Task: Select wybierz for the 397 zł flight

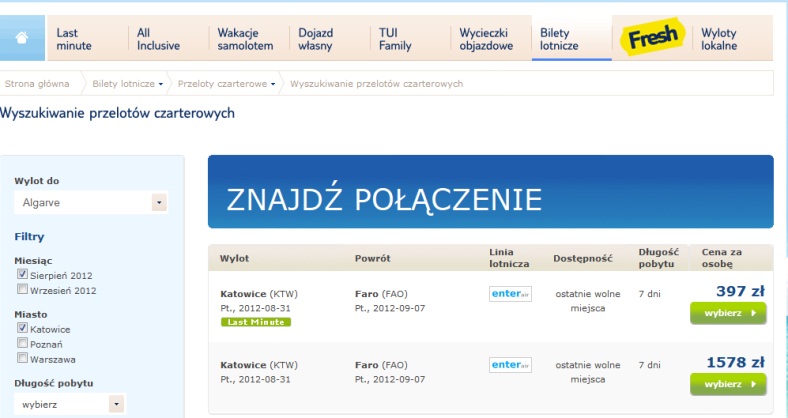Action: (x=728, y=313)
